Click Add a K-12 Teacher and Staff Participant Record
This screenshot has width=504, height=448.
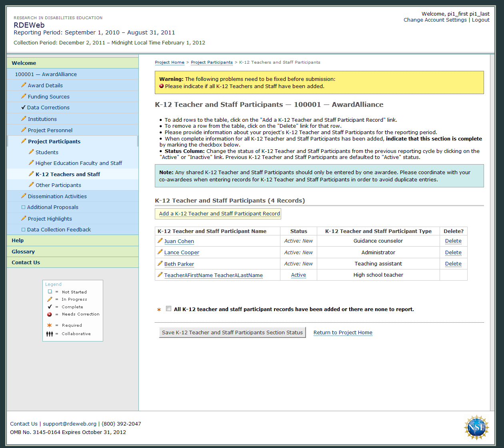click(x=219, y=213)
